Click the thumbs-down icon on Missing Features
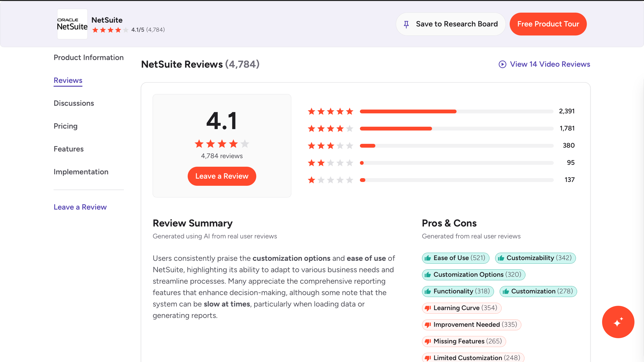Viewport: 644px width, 362px height. [x=428, y=342]
